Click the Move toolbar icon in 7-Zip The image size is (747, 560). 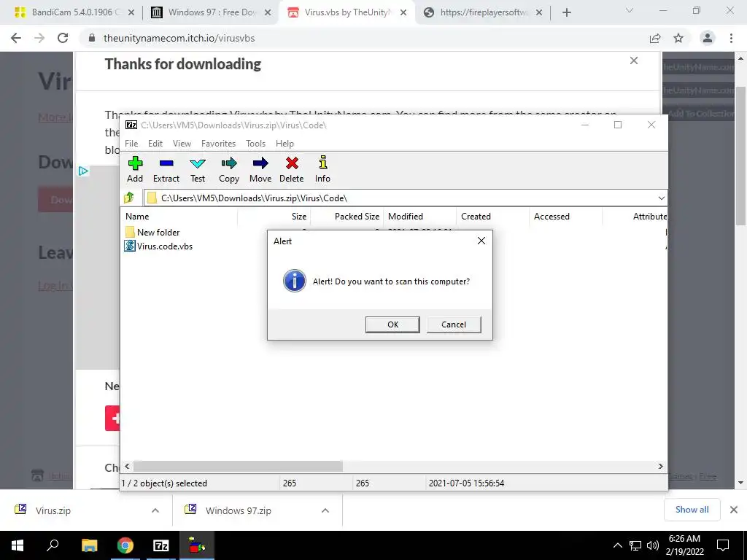tap(260, 169)
